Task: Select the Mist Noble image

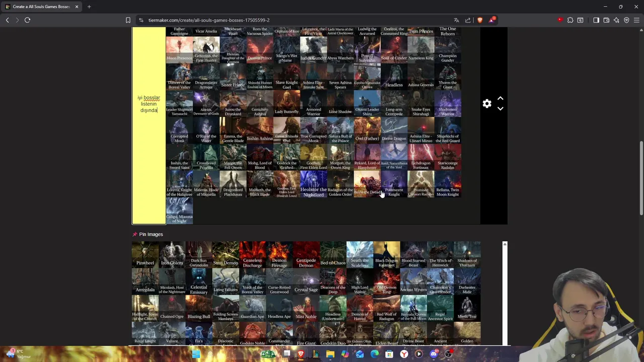Action: [x=306, y=308]
